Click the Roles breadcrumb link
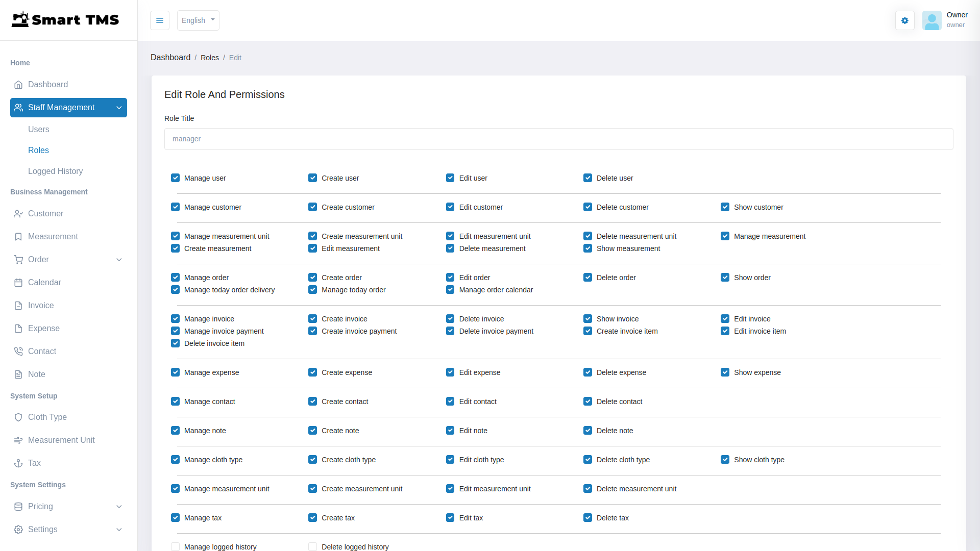This screenshot has width=980, height=551. [209, 58]
